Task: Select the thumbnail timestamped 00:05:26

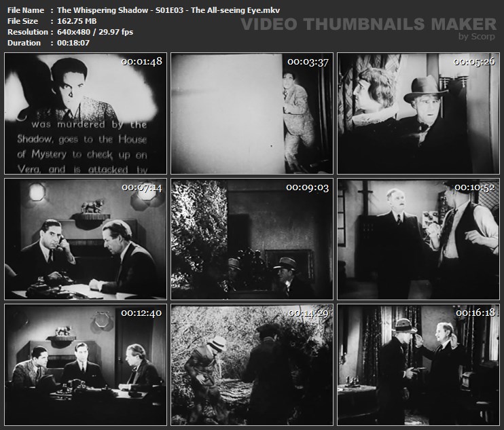Action: (x=418, y=113)
